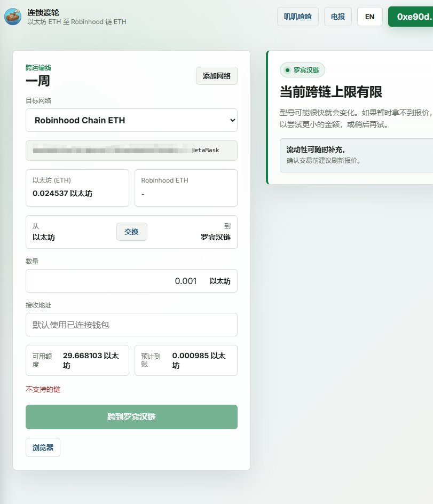
Task: Switch language with EN button
Action: [369, 17]
